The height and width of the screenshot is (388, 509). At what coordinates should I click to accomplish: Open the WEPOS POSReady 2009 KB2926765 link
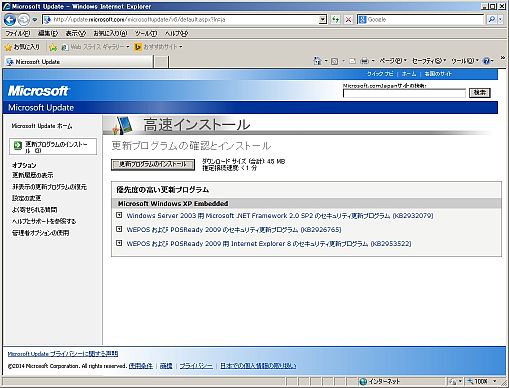[234, 230]
